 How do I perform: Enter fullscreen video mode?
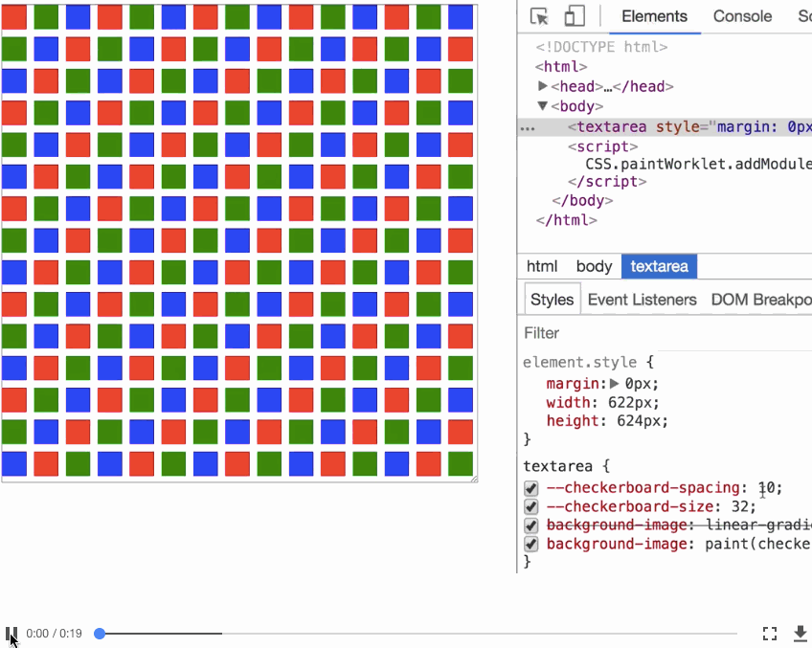coord(770,634)
